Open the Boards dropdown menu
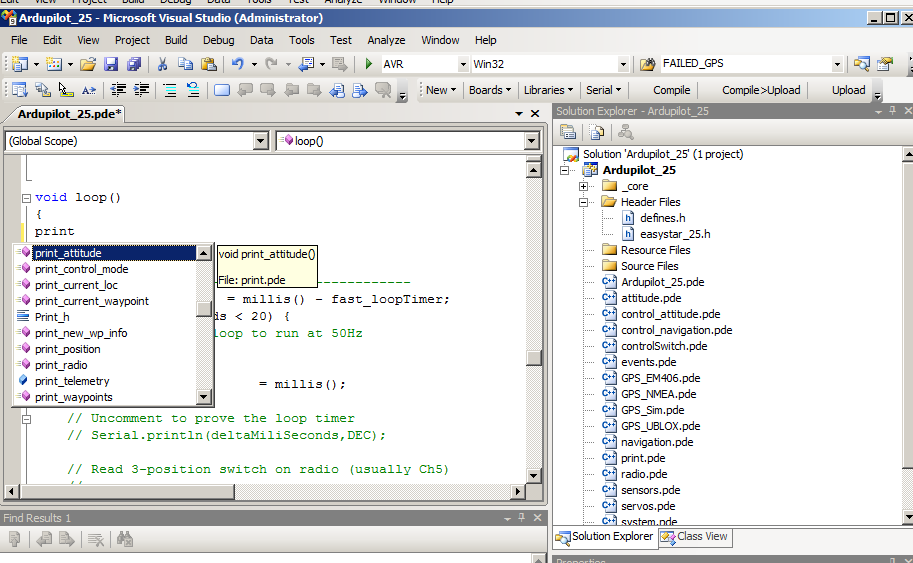 [x=490, y=90]
